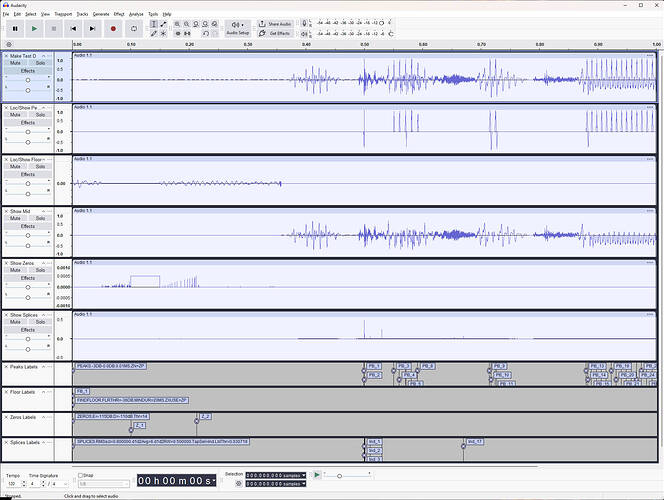The width and height of the screenshot is (664, 500).
Task: Start playback with green Play button
Action: (34, 29)
